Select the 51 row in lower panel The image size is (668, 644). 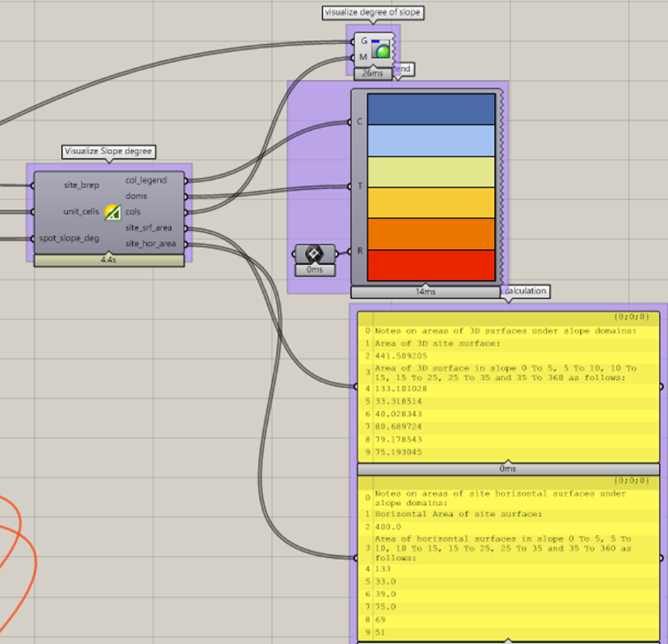click(508, 633)
